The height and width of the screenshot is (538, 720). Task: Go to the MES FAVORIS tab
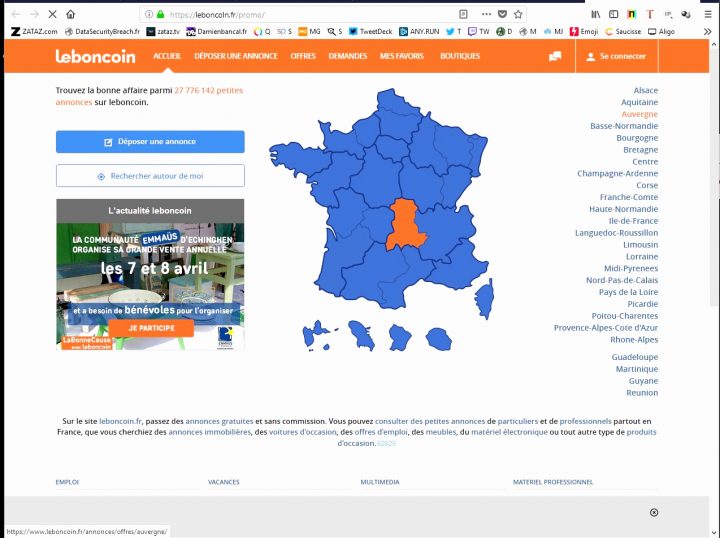pyautogui.click(x=403, y=56)
